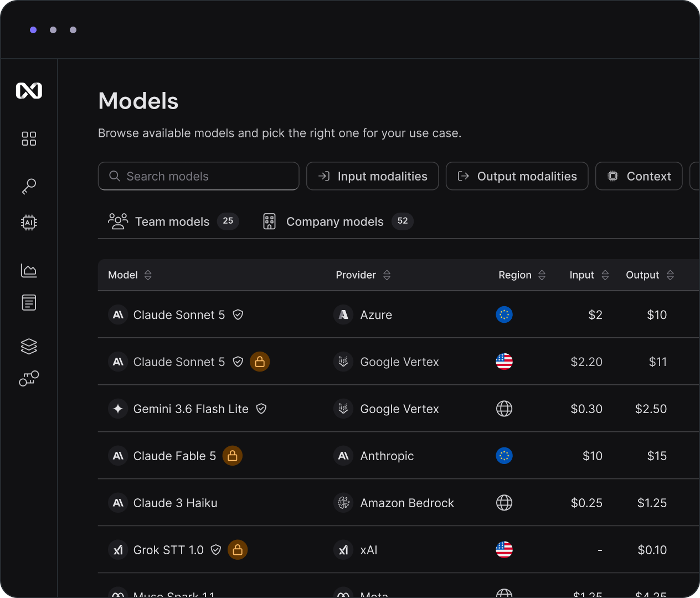Click the US flag in the Claude Sonnet 5 Vertex row
This screenshot has width=700, height=598.
[504, 362]
